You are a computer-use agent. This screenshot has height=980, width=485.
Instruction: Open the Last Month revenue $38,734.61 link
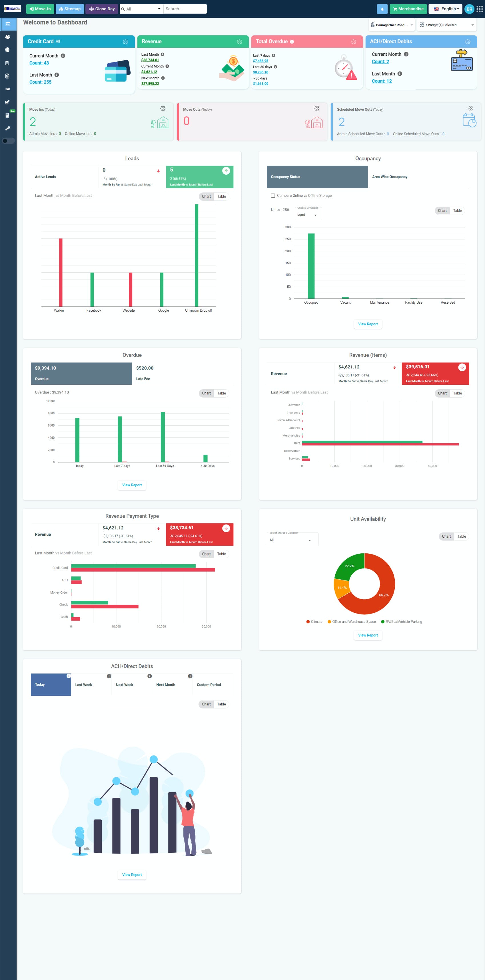[150, 60]
